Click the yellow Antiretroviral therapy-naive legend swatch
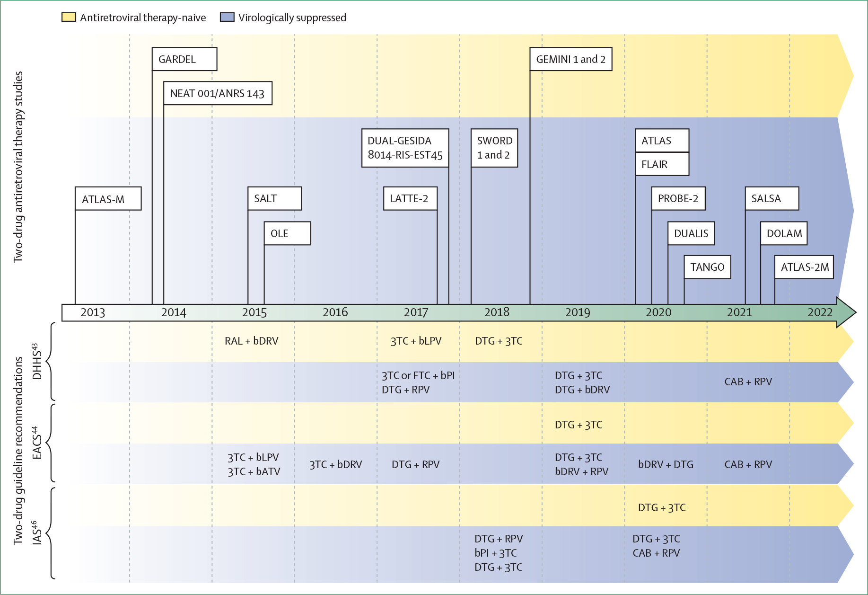The image size is (868, 595). pos(69,18)
